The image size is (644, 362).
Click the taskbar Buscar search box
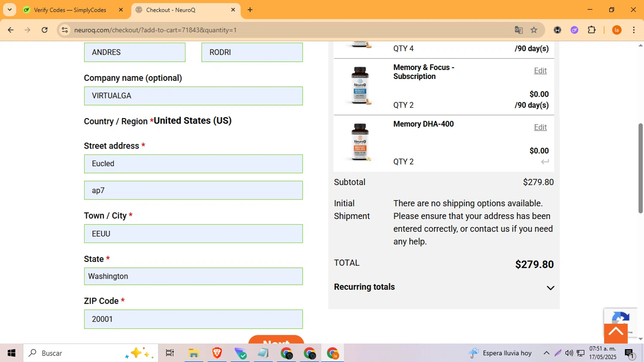point(91,353)
